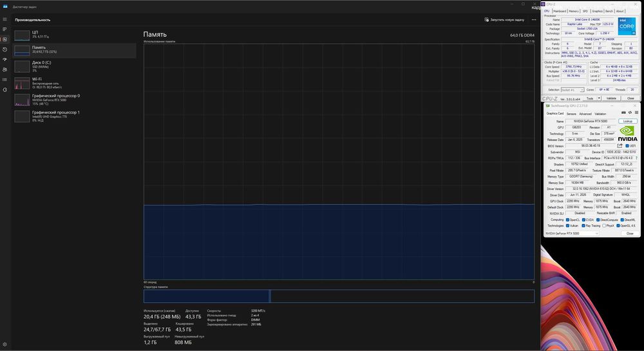Click the Tools button in CPU-Z
This screenshot has width=644, height=351.
tap(590, 99)
